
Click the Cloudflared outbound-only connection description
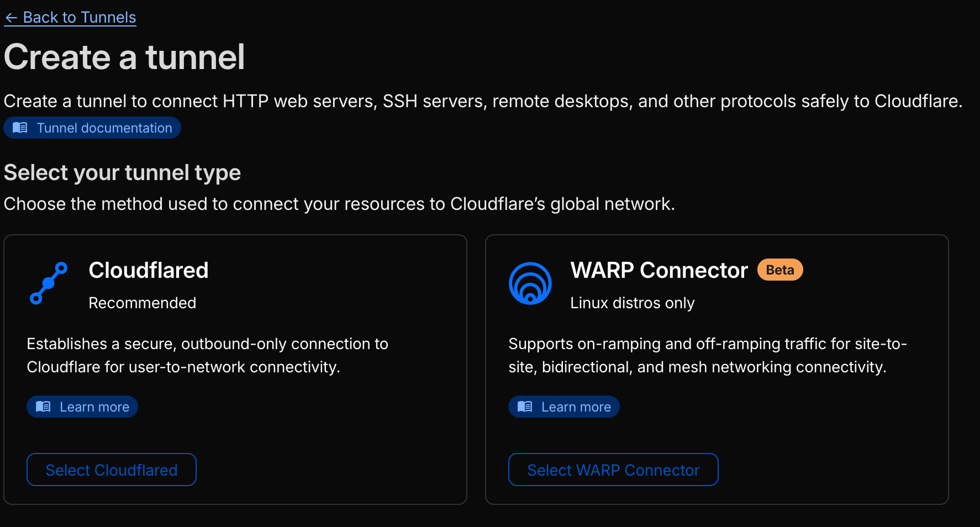point(207,355)
